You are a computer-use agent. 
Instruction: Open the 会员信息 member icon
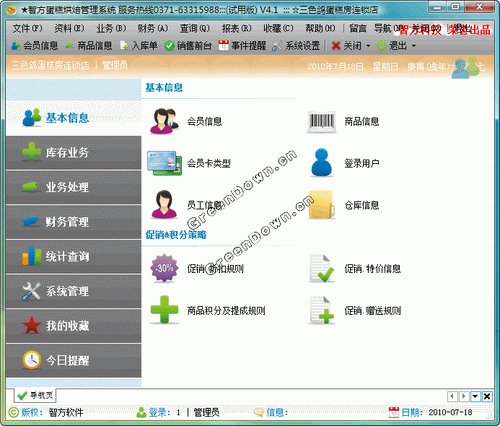click(164, 121)
